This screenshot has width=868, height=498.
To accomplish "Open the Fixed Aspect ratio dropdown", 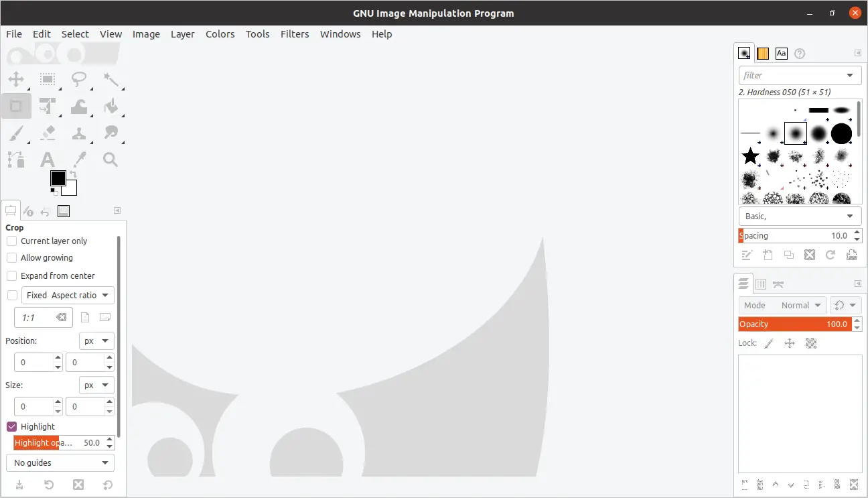I will coord(68,295).
